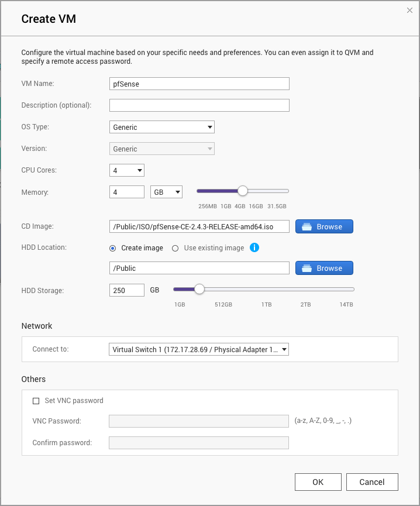Screen dimensions: 420x506
Task: Enable the Set VNC password checkbox
Action: click(36, 401)
